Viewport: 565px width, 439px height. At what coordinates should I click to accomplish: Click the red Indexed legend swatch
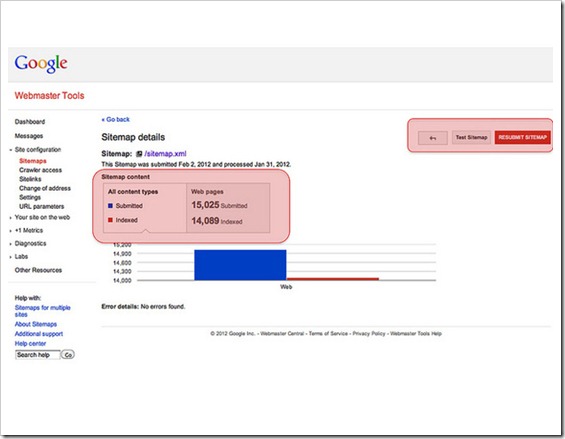coord(110,220)
